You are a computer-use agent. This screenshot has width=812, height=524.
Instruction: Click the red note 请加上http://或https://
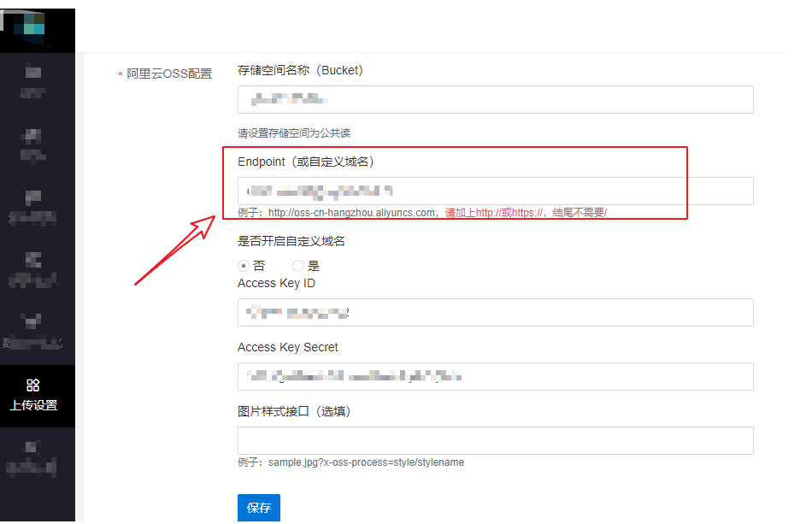coord(495,213)
